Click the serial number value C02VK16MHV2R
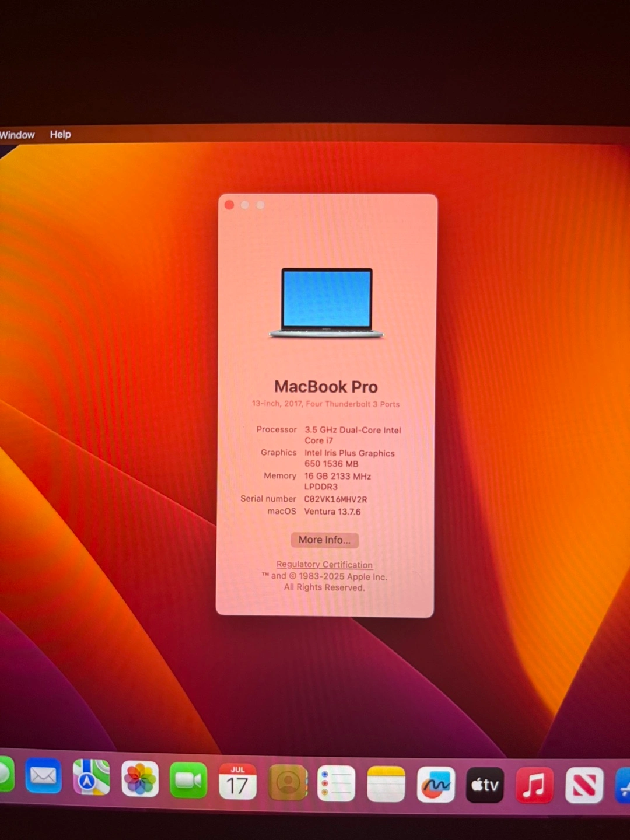 click(335, 499)
